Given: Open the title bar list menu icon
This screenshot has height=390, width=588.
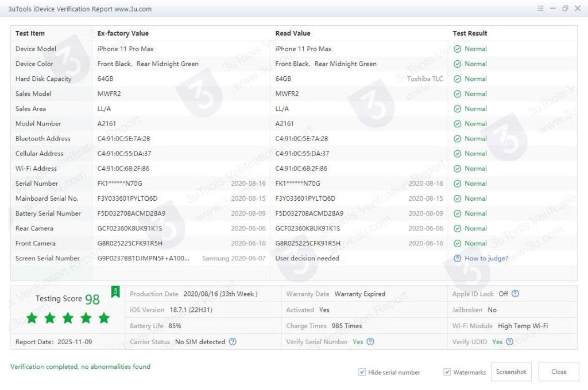Looking at the screenshot, I should 540,9.
